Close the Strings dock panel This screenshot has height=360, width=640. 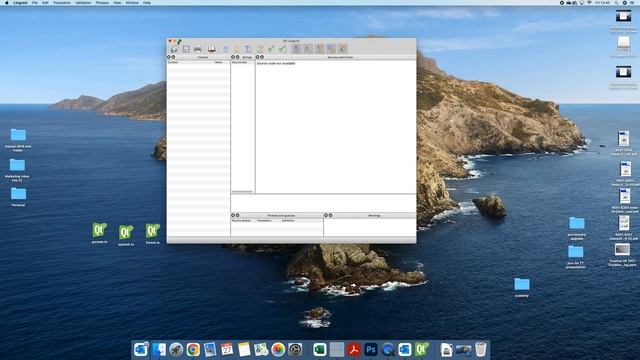pyautogui.click(x=233, y=57)
